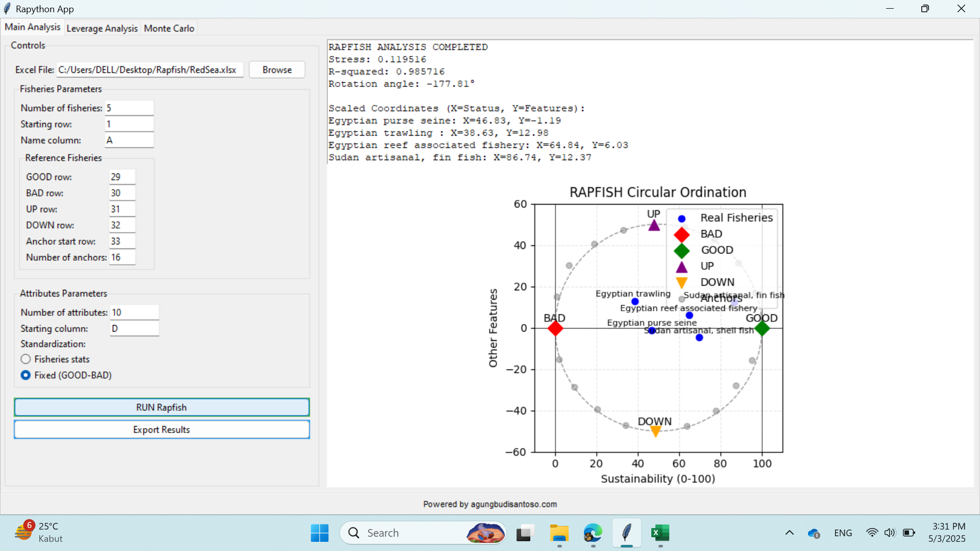The height and width of the screenshot is (551, 980).
Task: Open Task View on the taskbar
Action: 525,533
